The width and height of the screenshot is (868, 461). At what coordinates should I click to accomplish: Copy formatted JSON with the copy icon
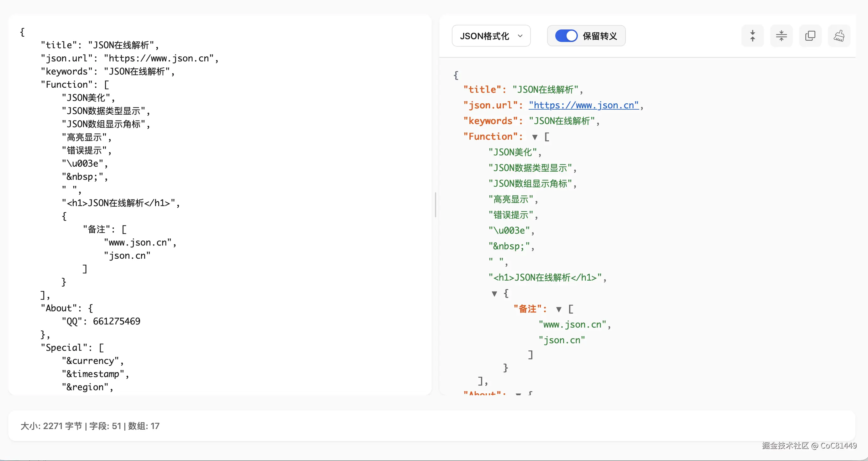pos(810,36)
